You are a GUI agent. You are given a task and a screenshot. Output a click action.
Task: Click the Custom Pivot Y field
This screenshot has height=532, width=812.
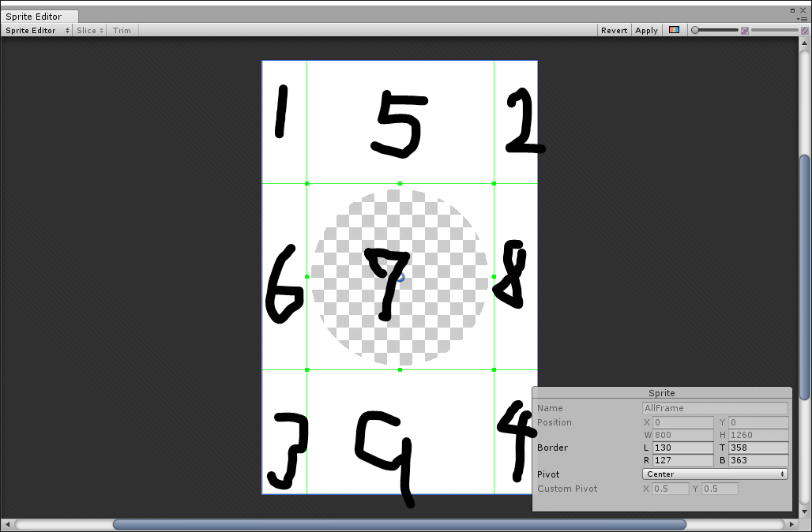tap(719, 489)
